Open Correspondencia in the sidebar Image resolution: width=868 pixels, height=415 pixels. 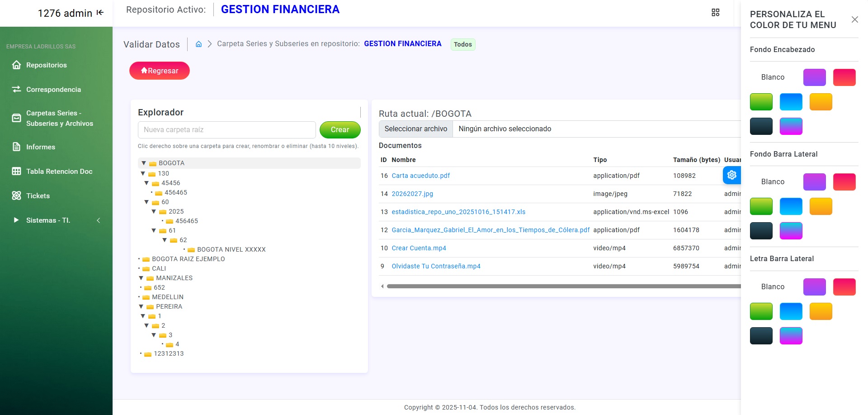tap(53, 90)
